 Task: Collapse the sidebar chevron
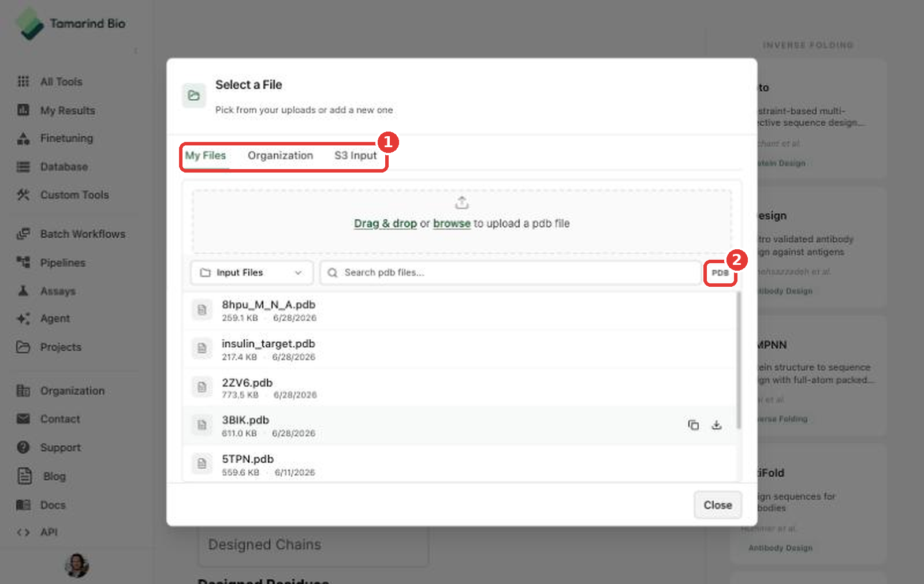point(136,51)
